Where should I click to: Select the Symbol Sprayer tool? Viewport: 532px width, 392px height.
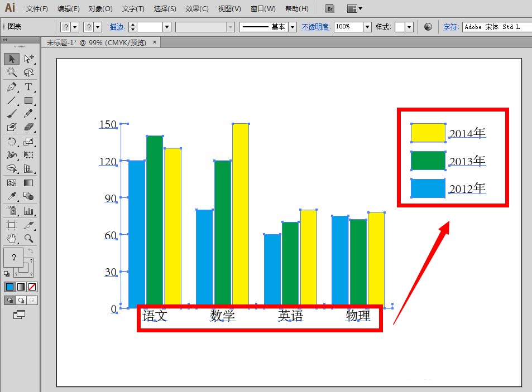12,211
